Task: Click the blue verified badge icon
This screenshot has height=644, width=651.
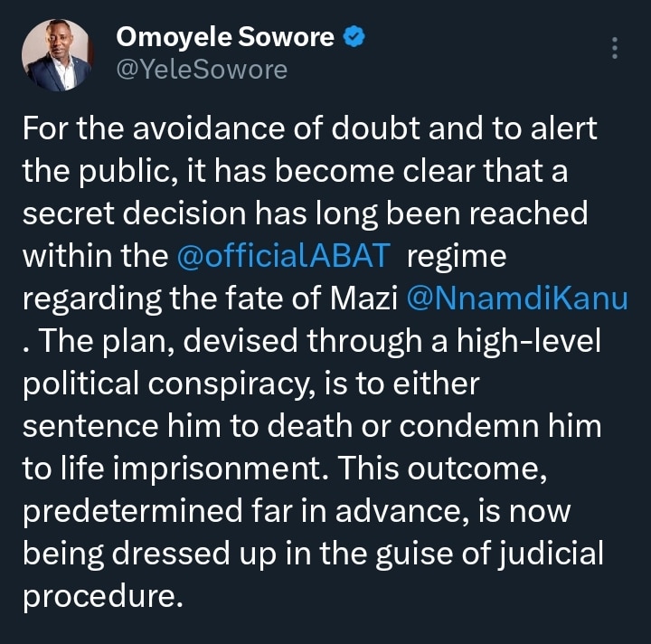Action: coord(357,38)
